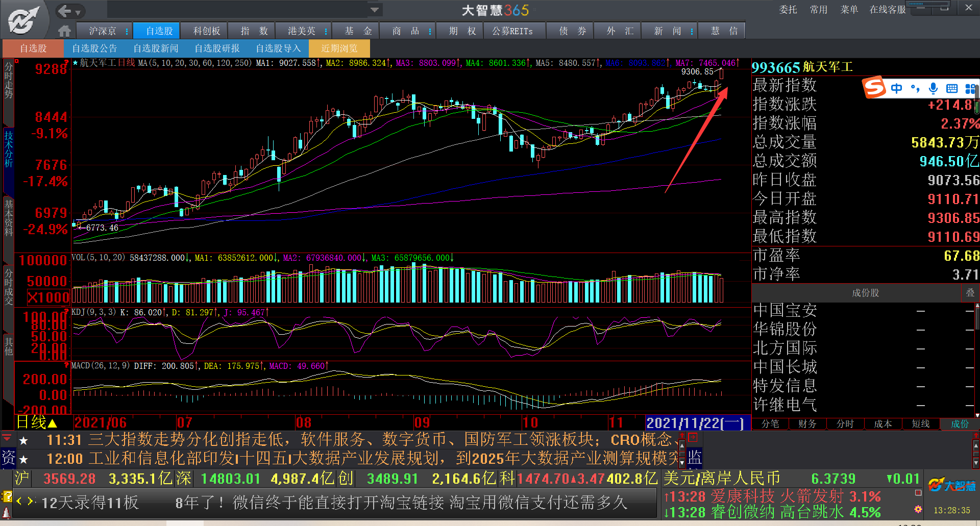Click the 叠 overlay button beside 成份股

point(970,293)
